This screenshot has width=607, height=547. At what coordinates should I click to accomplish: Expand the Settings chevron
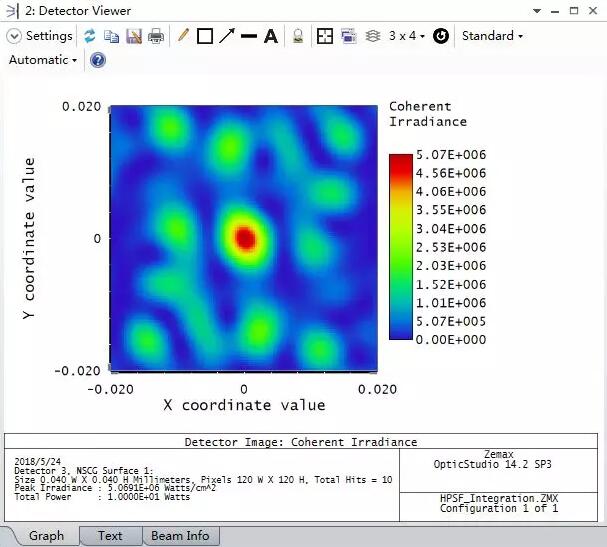pos(14,36)
